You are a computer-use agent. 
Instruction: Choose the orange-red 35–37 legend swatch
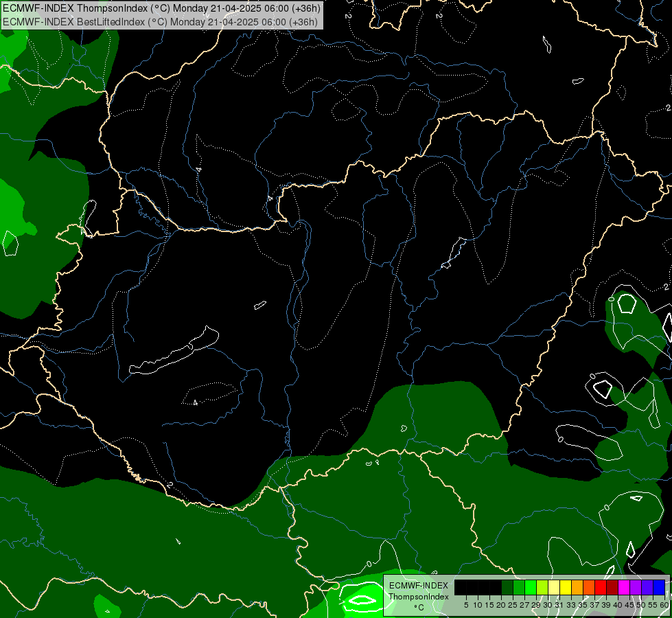(x=589, y=588)
